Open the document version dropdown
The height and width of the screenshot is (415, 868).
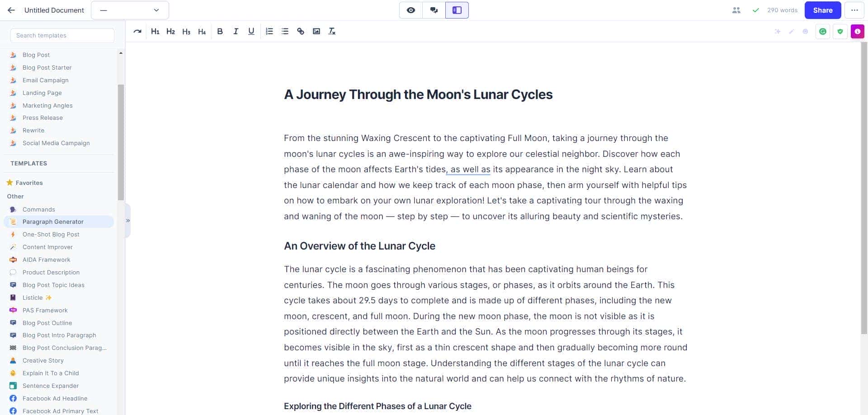coord(130,10)
